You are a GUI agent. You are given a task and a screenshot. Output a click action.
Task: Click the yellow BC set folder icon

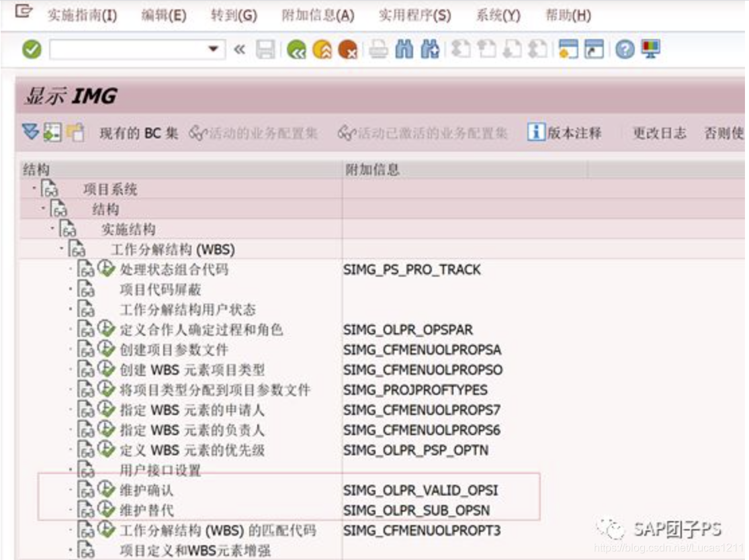pos(75,132)
